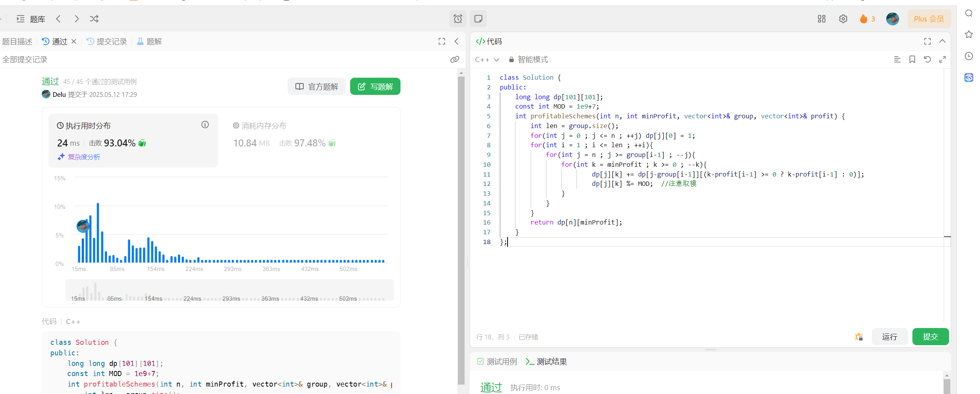Click the runtime range mini-chart slider

click(x=229, y=290)
